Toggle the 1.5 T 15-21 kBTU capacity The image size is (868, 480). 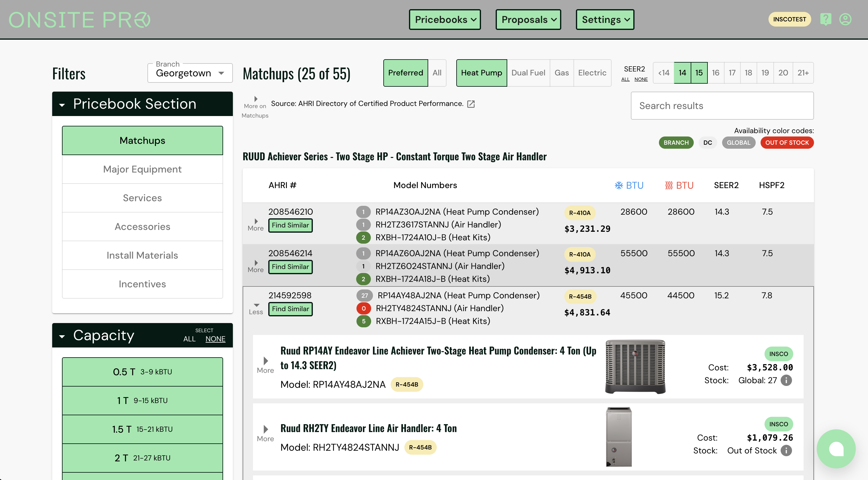pos(143,429)
